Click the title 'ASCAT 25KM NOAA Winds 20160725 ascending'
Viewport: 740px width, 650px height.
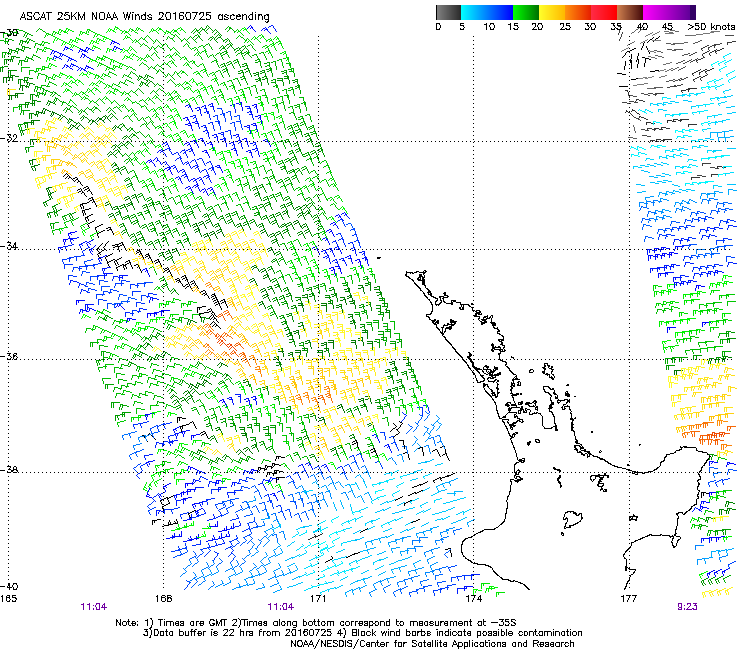144,17
